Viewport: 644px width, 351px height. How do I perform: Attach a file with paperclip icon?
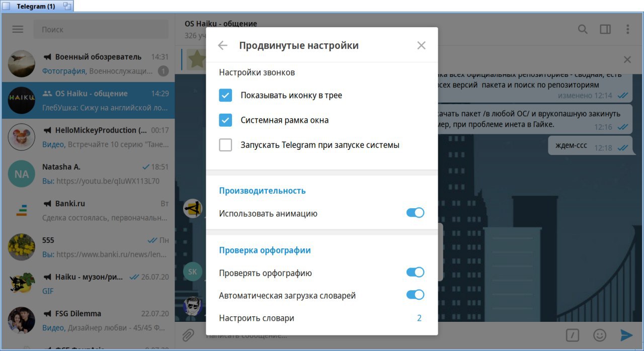click(x=188, y=335)
